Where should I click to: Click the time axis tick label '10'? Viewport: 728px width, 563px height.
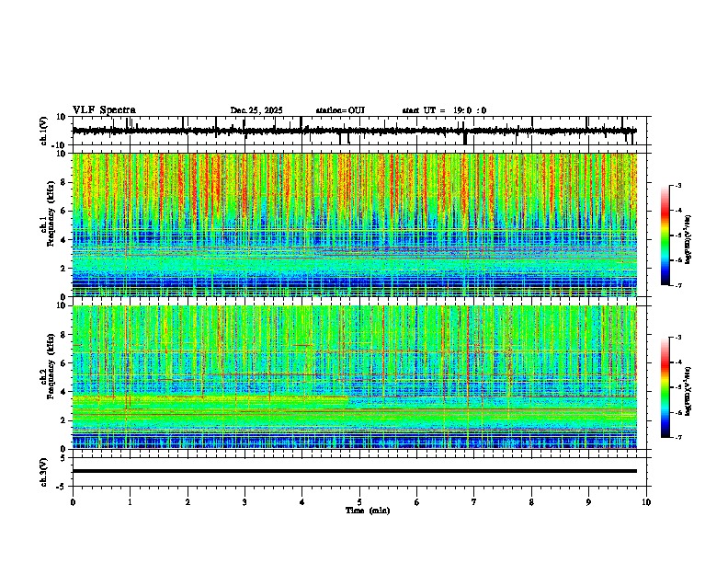(x=646, y=502)
